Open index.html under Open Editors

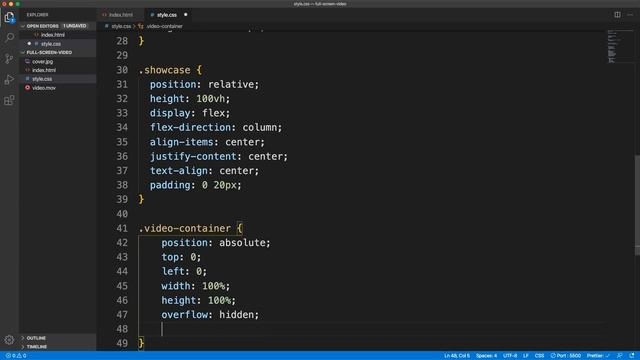pyautogui.click(x=53, y=35)
